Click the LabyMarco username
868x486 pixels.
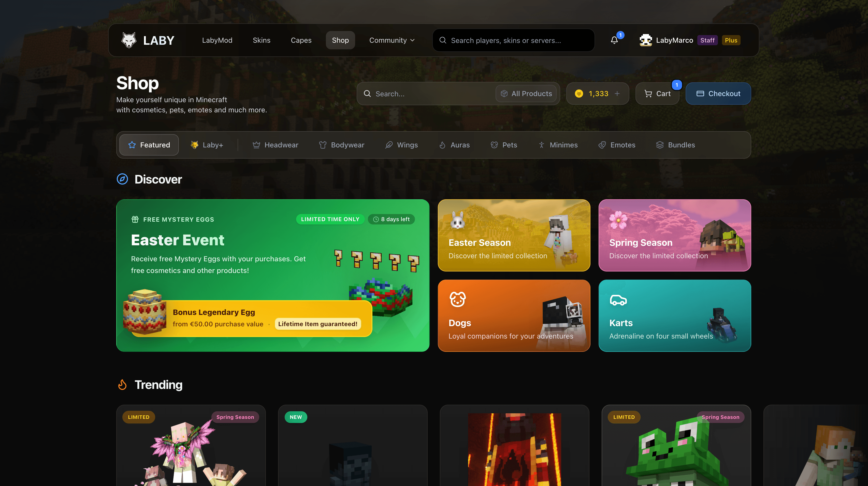[x=675, y=40]
